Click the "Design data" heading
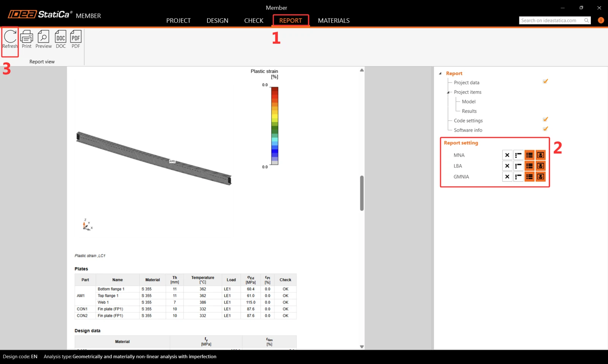This screenshot has height=364, width=608. (87, 331)
